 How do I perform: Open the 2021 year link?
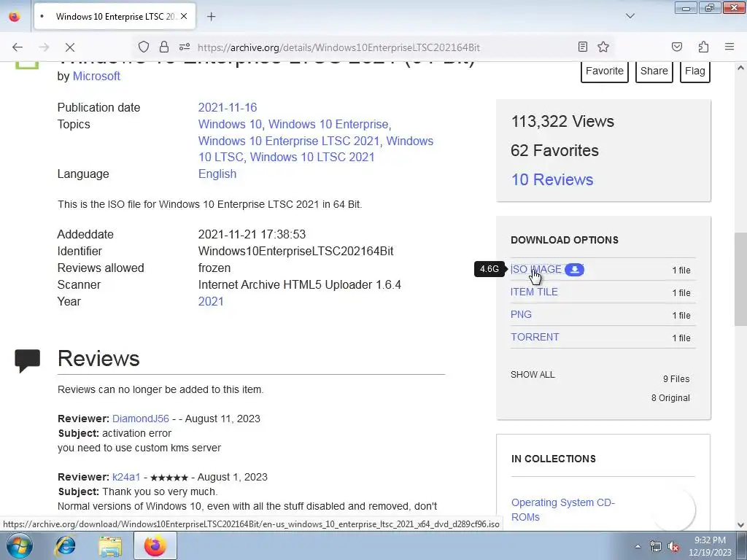(211, 301)
